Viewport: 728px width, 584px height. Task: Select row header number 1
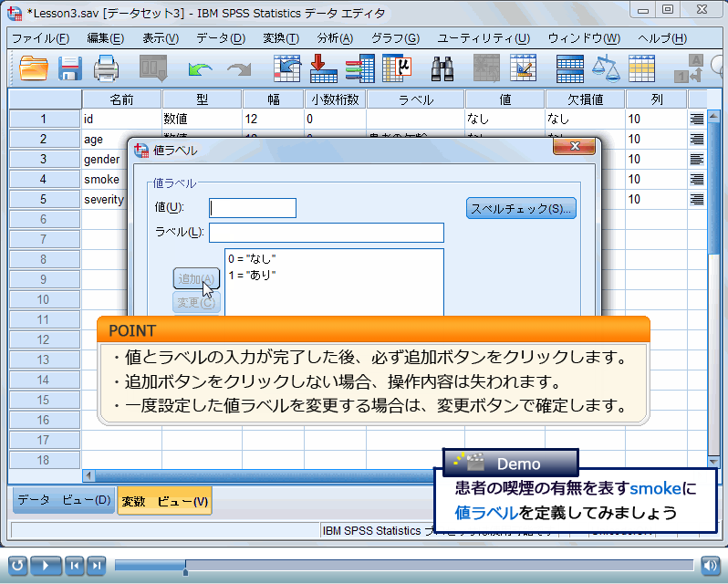(44, 120)
